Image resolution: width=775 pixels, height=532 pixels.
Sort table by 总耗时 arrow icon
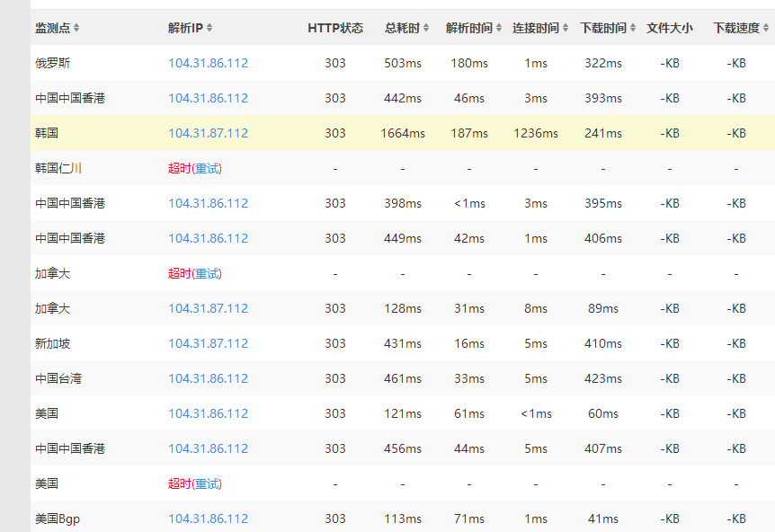tap(426, 28)
